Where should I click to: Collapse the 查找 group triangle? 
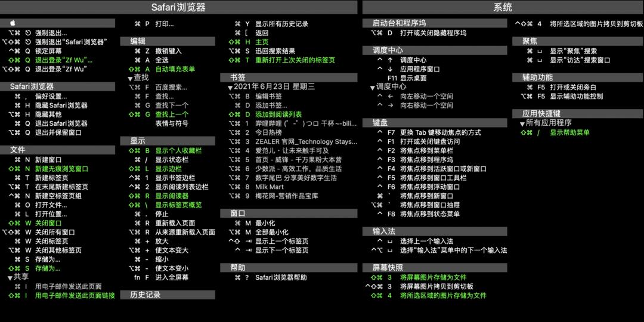pyautogui.click(x=130, y=79)
